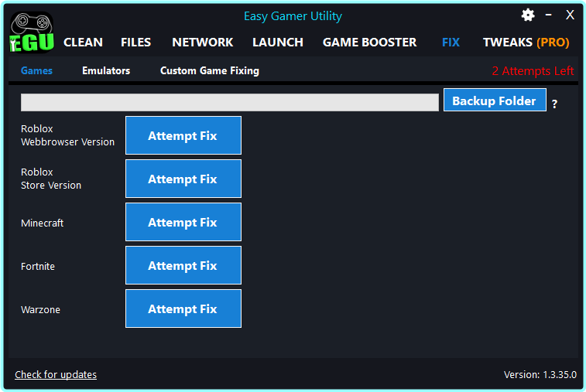The height and width of the screenshot is (392, 586).
Task: Go to the NETWORK section
Action: point(202,43)
